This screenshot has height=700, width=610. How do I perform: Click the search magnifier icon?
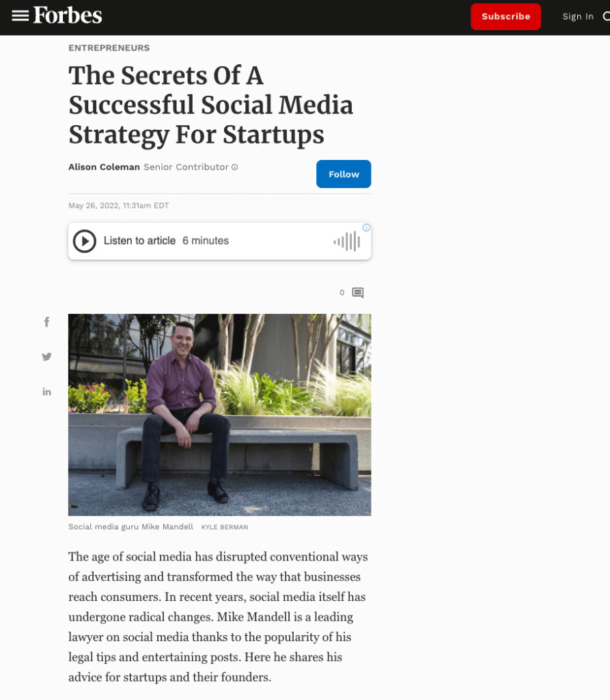click(607, 16)
